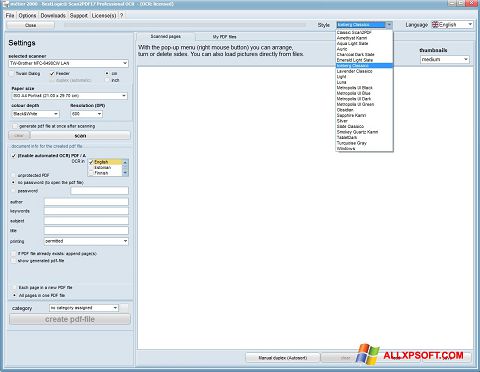480x372 pixels.
Task: Select the cm unit radio button
Action: tap(107, 73)
